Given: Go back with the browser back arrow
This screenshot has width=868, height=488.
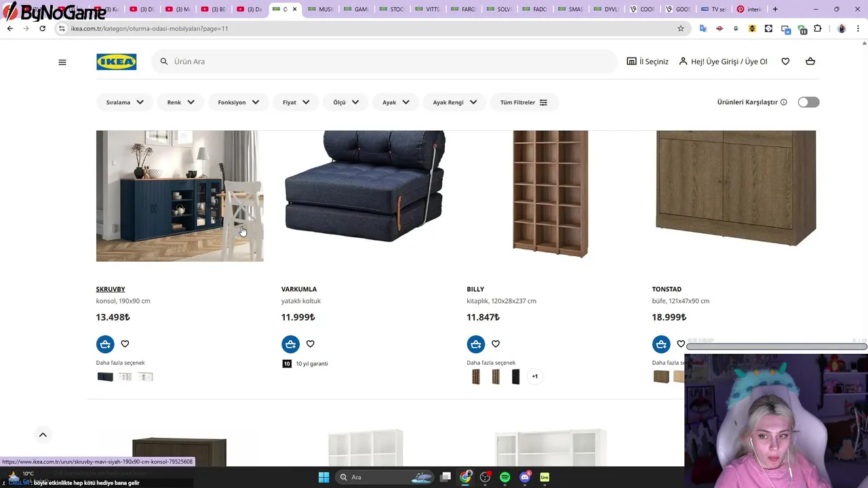Looking at the screenshot, I should pos(9,28).
